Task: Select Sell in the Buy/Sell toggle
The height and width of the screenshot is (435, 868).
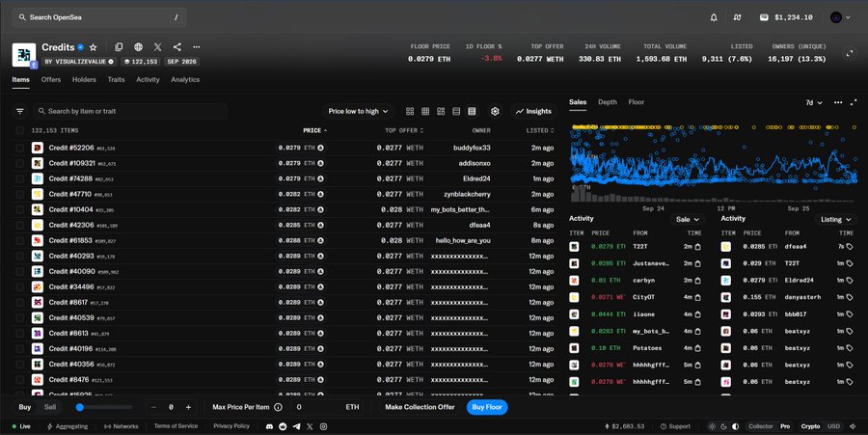Action: click(50, 407)
